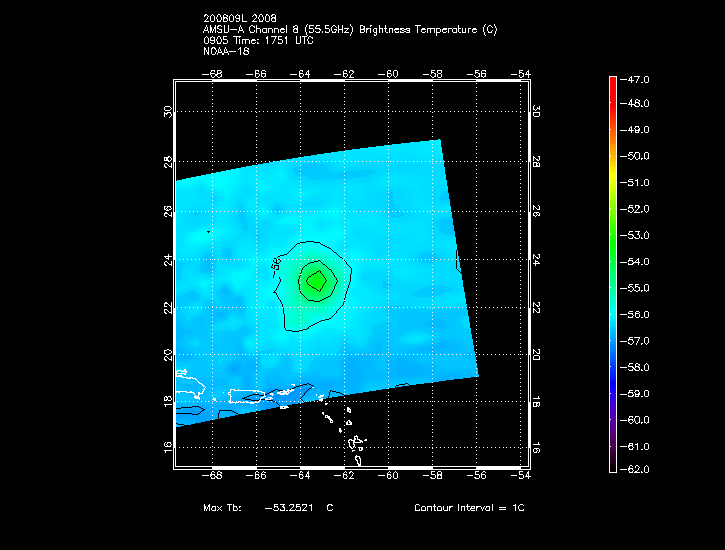Image resolution: width=725 pixels, height=550 pixels.
Task: Click the '20' latitude label on the right axis
Action: [x=535, y=354]
